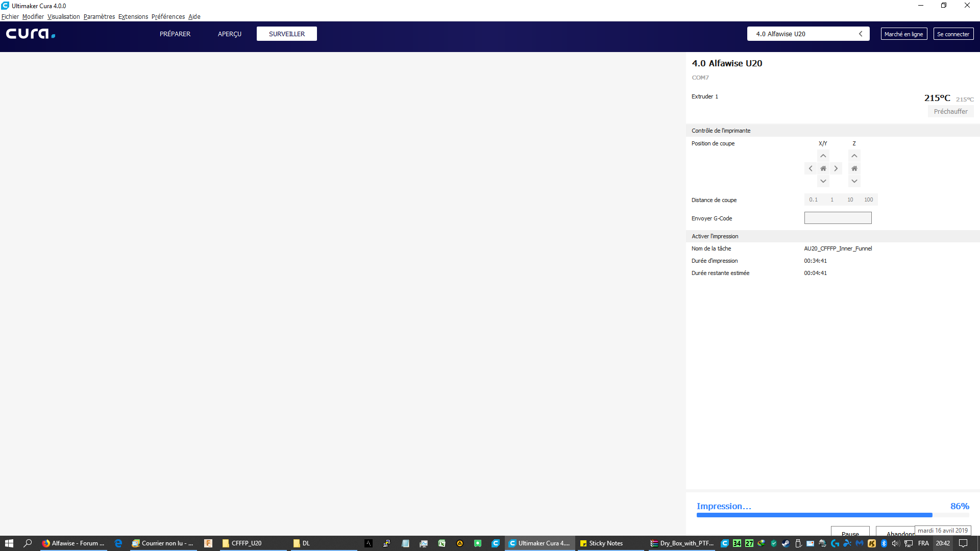Viewport: 980px width, 551px height.
Task: Move the Z axis up
Action: coord(854,156)
